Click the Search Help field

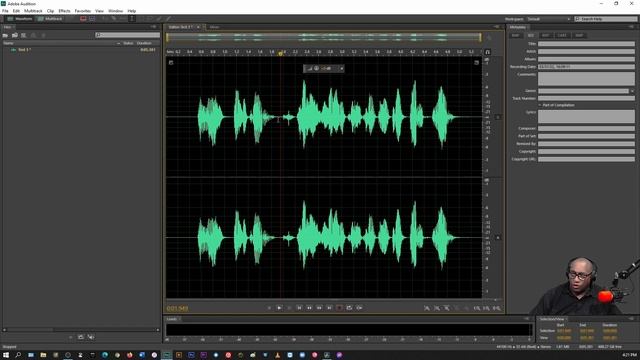tap(605, 19)
